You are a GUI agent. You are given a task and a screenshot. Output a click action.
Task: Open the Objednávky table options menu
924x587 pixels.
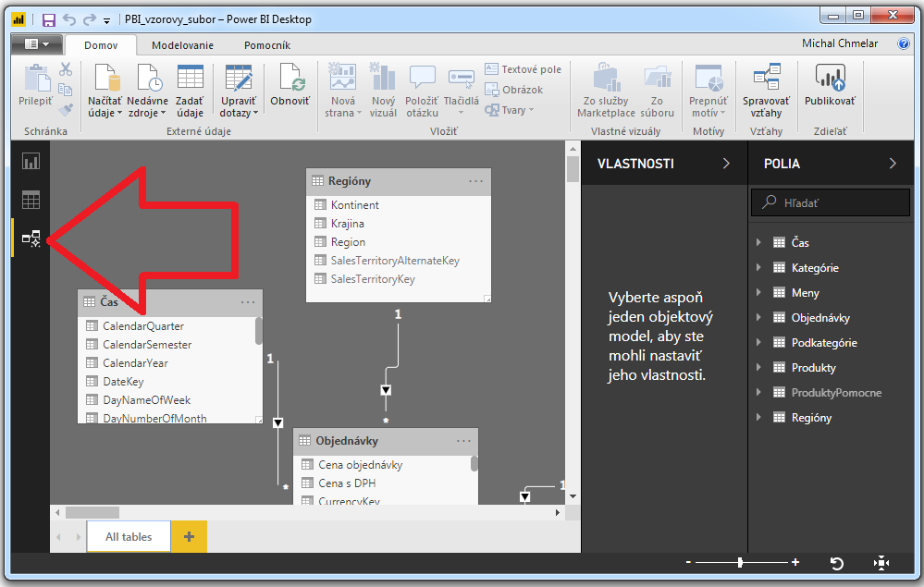click(x=463, y=441)
